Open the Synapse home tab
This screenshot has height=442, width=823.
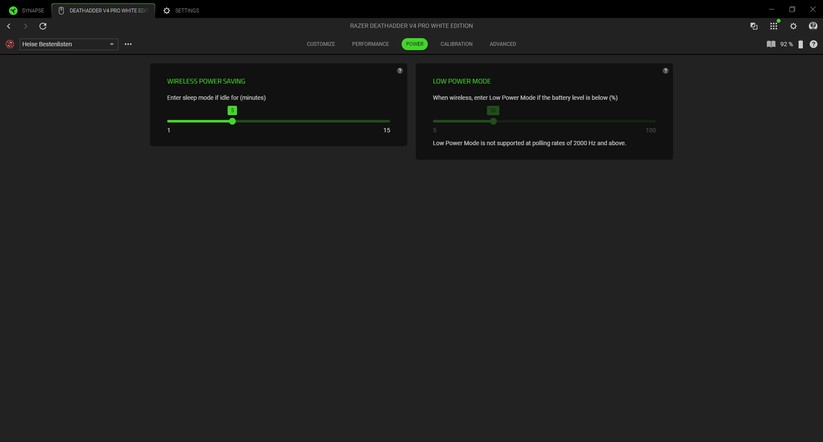coord(26,10)
